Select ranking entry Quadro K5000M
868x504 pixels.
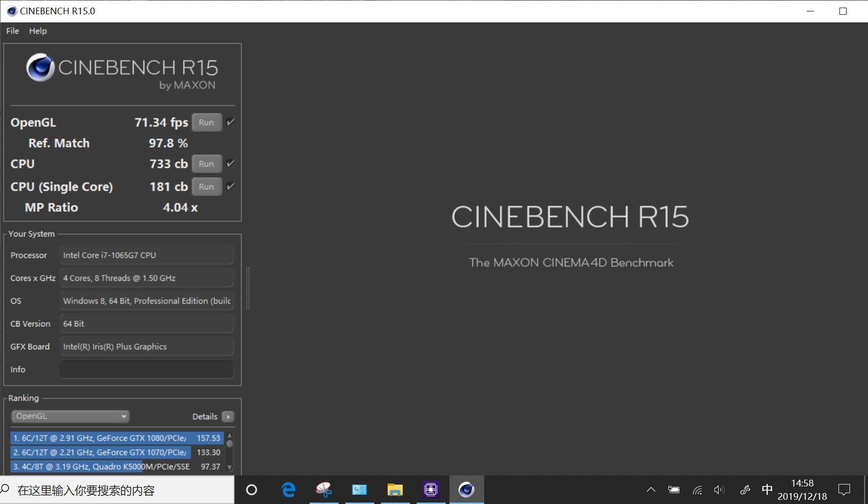pyautogui.click(x=117, y=466)
